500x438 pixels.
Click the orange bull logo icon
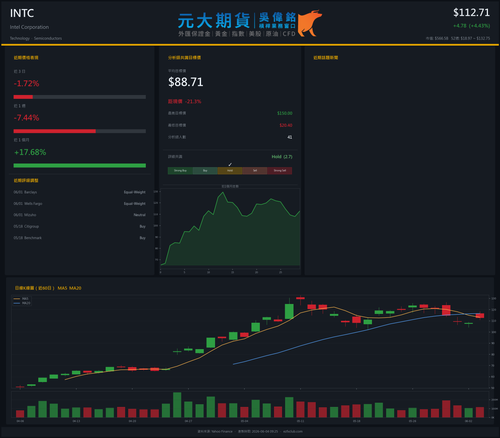[x=310, y=23]
